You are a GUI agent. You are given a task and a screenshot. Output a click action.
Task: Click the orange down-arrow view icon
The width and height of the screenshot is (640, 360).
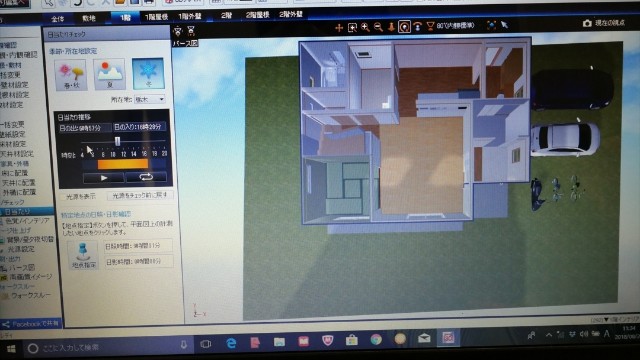coord(391,27)
